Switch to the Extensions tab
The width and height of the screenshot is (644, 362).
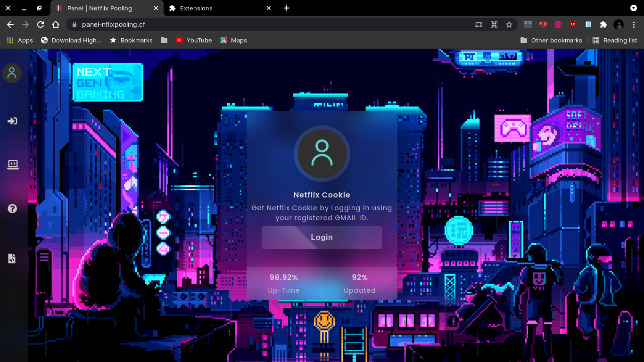(x=221, y=8)
